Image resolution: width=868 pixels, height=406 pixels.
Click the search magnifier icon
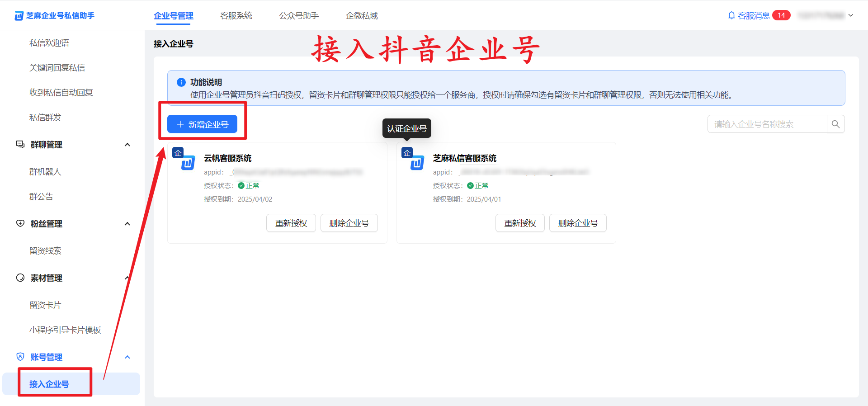click(x=835, y=124)
